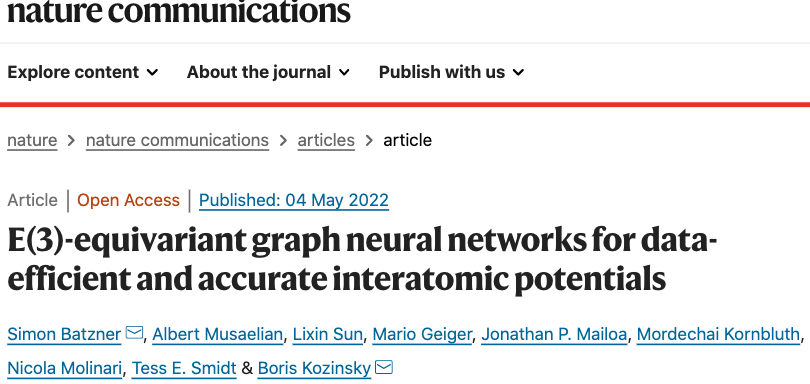
Task: Click the Open Access label
Action: pyautogui.click(x=128, y=201)
